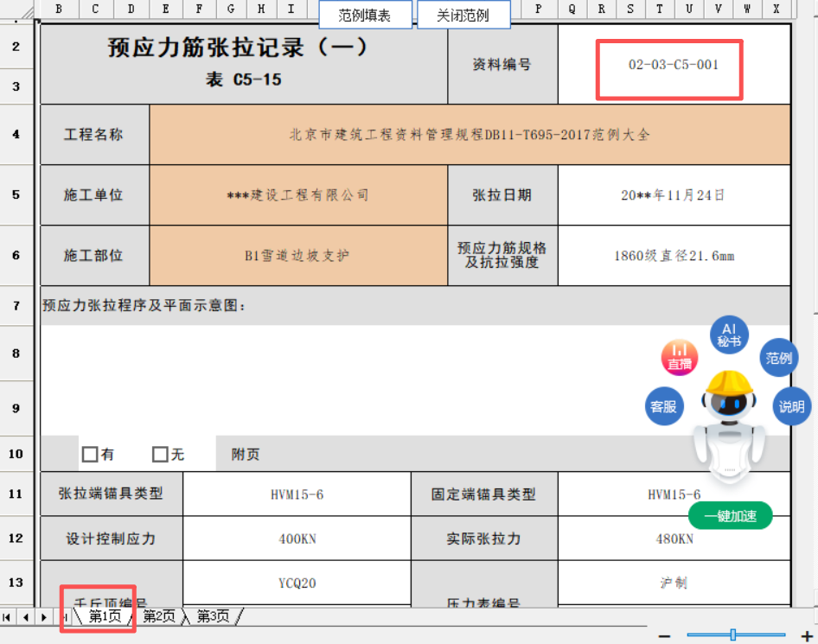This screenshot has width=818, height=644.
Task: Check the 有 checkbox for attached page
Action: coord(90,454)
